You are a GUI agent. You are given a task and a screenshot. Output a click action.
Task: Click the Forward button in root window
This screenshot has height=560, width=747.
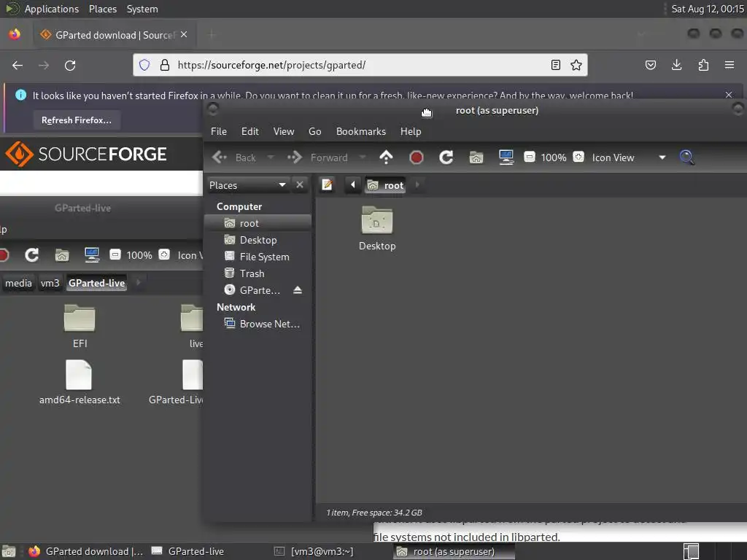[317, 157]
